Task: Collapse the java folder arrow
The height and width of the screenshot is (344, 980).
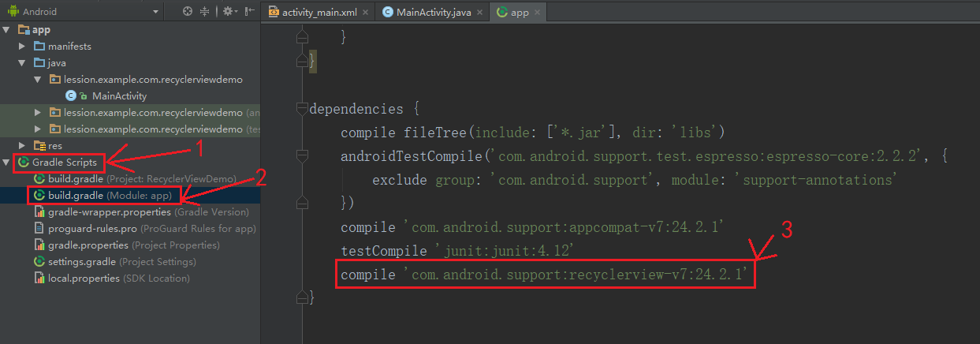Action: pyautogui.click(x=23, y=62)
